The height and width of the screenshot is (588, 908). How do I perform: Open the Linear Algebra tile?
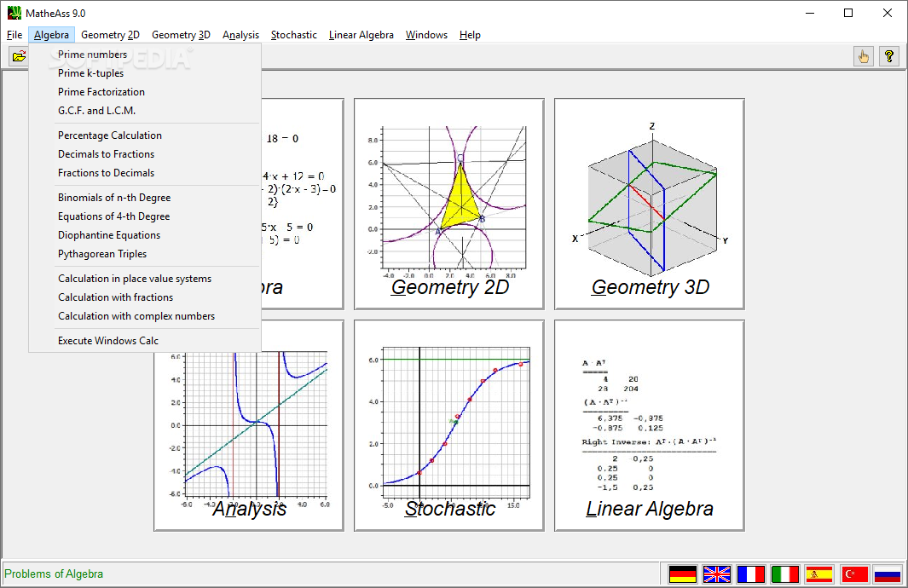(649, 425)
